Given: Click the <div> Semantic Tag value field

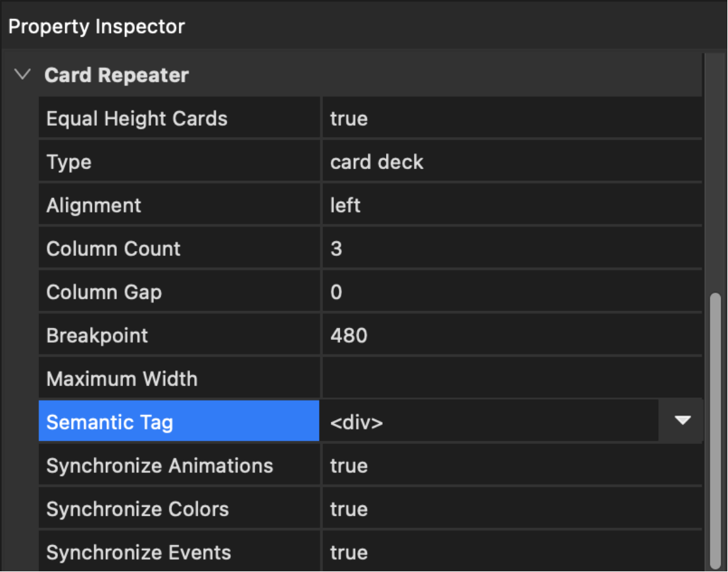Looking at the screenshot, I should [x=488, y=421].
